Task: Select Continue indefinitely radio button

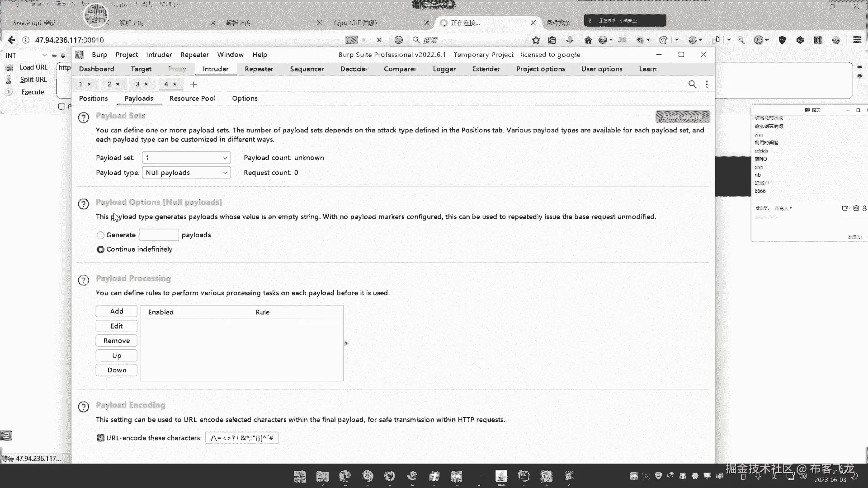Action: pyautogui.click(x=100, y=249)
